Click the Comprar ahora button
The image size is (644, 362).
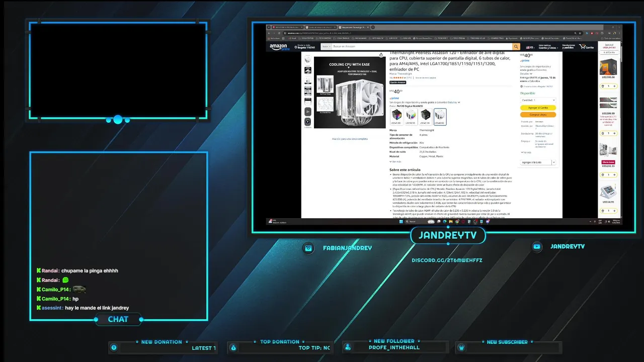point(538,115)
